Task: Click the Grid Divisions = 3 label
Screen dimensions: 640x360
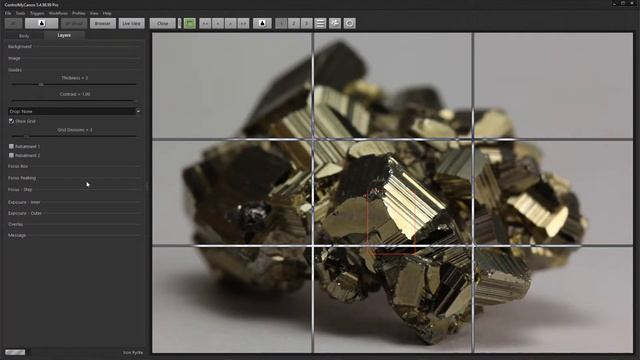Action: (x=75, y=130)
